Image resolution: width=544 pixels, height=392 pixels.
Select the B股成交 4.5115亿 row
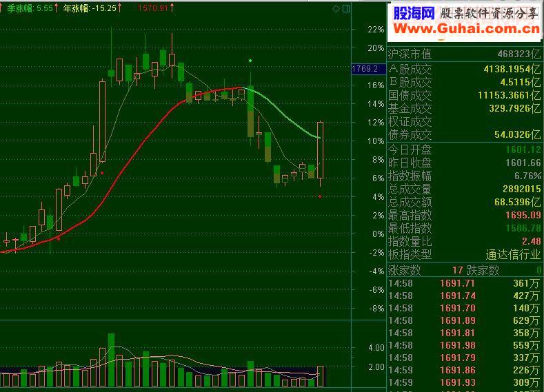pyautogui.click(x=465, y=82)
